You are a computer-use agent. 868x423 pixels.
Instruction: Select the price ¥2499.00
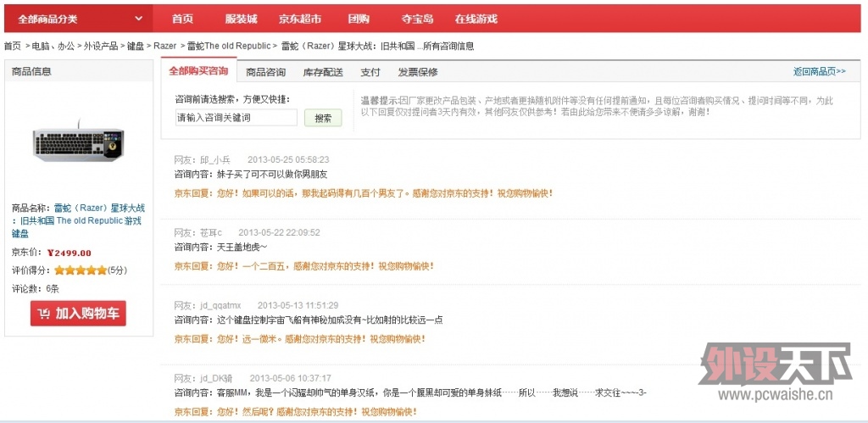[70, 253]
